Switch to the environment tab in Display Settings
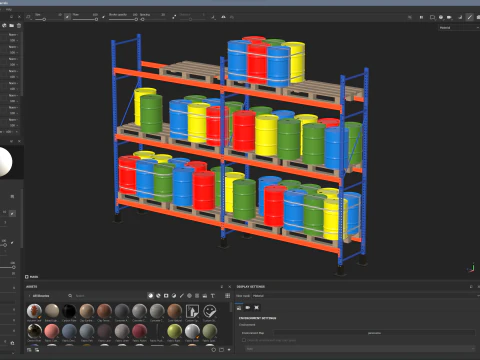Screen dimensions: 480x360 point(239,307)
